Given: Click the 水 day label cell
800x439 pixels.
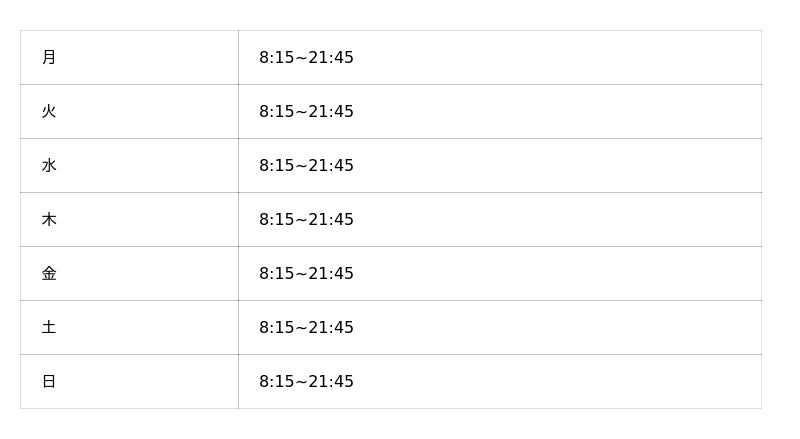Looking at the screenshot, I should [49, 166].
